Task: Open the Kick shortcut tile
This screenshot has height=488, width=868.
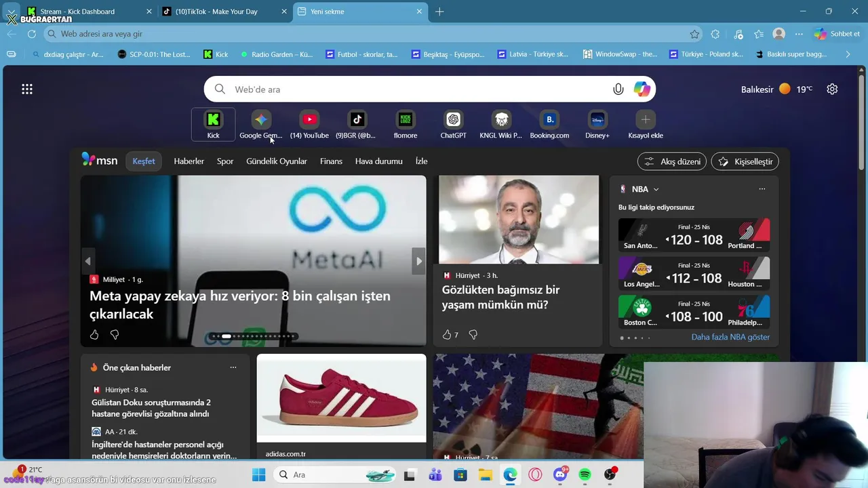Action: coord(213,125)
